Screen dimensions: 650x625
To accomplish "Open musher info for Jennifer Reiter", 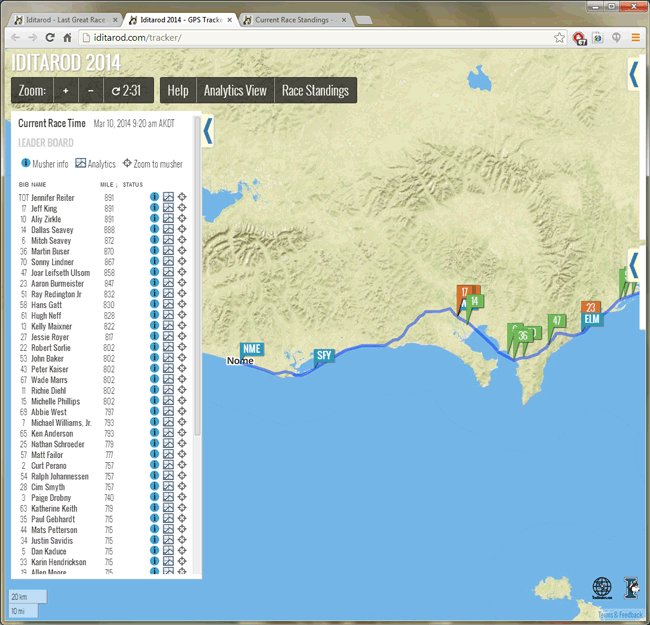I will [x=154, y=197].
